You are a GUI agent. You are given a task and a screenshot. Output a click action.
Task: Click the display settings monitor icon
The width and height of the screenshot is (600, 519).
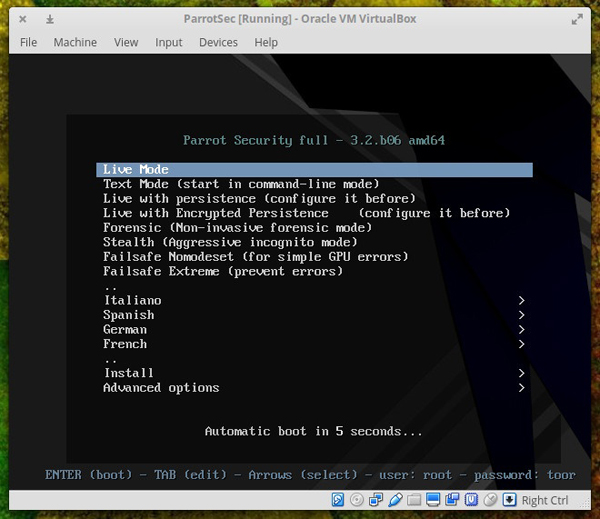coord(433,500)
